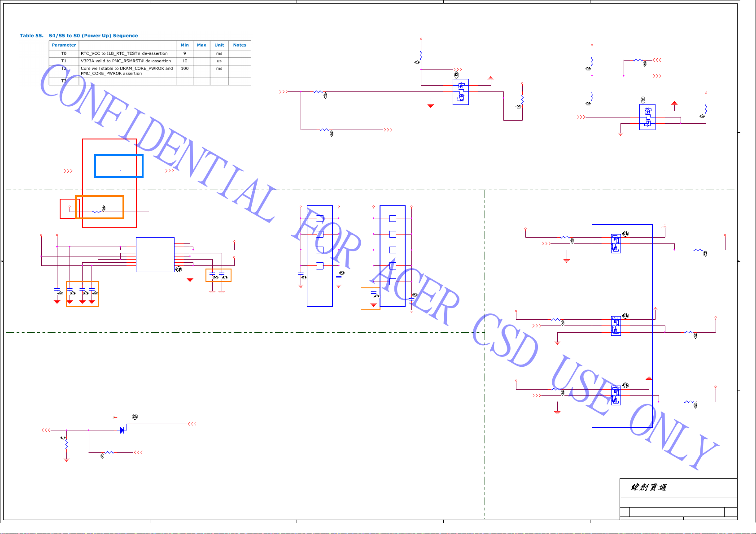The width and height of the screenshot is (756, 534).
Task: Click the 'ms' unit in T2 row
Action: tap(219, 69)
